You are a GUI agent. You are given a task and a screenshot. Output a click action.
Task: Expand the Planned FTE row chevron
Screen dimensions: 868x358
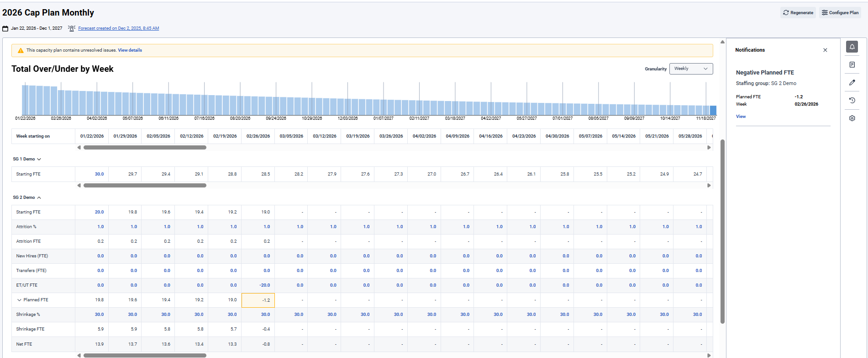pos(19,300)
